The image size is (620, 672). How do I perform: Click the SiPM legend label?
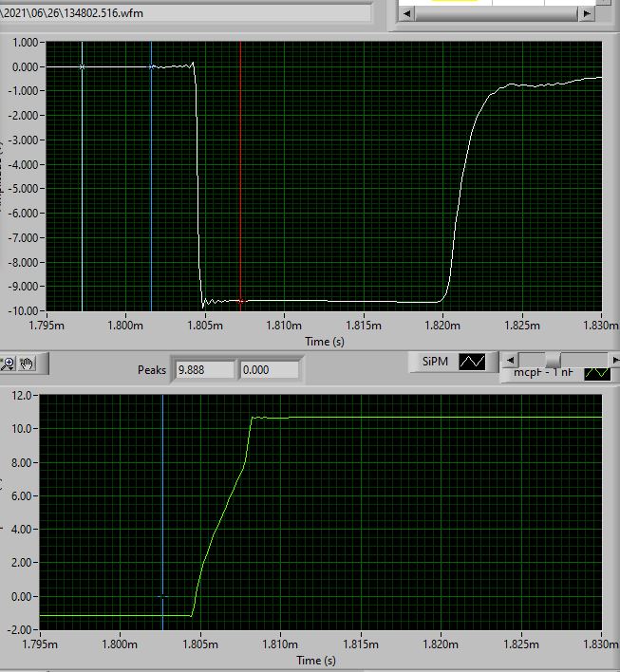[435, 362]
